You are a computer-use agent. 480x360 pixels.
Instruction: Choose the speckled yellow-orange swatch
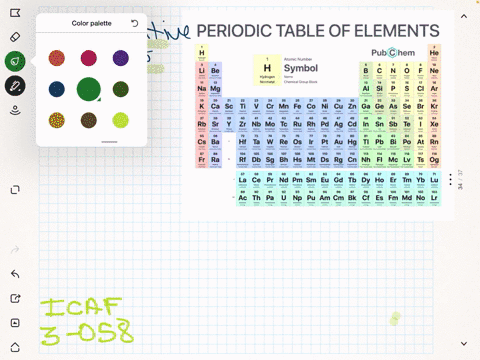click(57, 120)
